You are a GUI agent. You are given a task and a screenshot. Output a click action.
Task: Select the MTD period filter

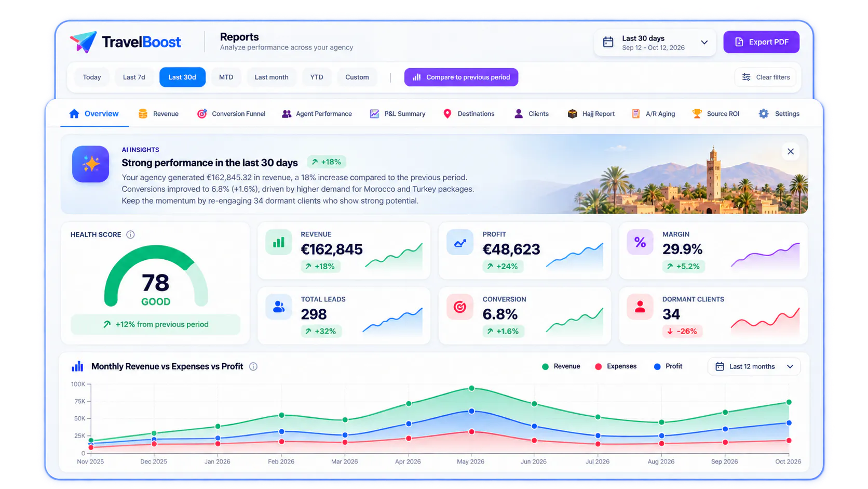click(x=226, y=77)
